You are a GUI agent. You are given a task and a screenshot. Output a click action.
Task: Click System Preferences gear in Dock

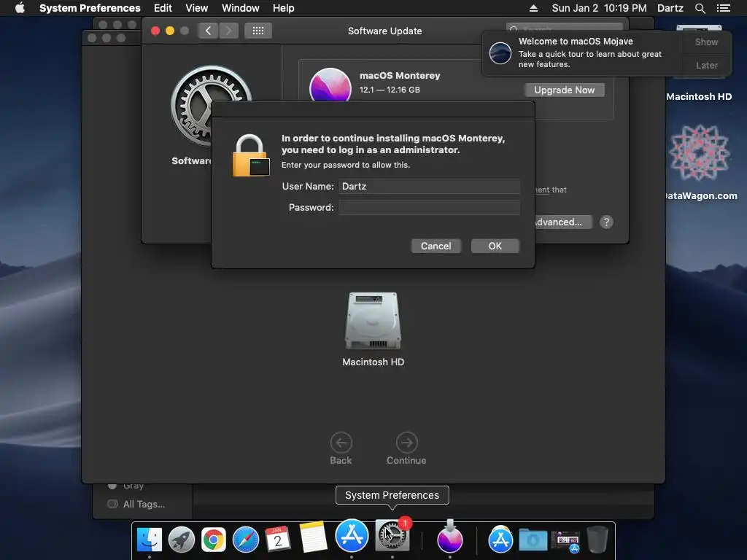coord(392,536)
